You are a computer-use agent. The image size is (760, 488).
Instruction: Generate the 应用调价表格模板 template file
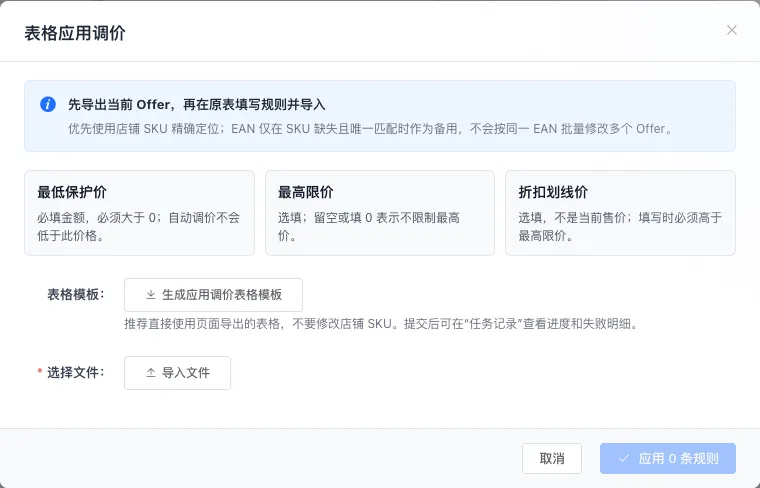(213, 295)
